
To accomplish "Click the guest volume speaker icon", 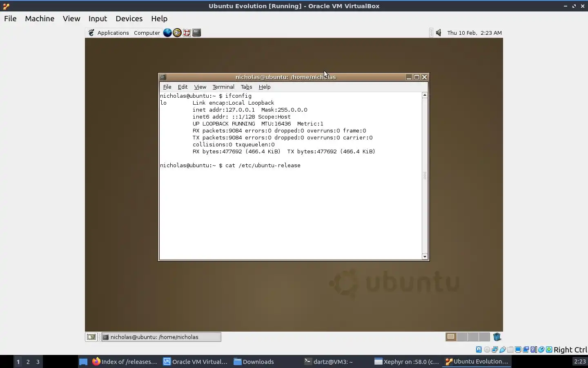I will coord(439,33).
